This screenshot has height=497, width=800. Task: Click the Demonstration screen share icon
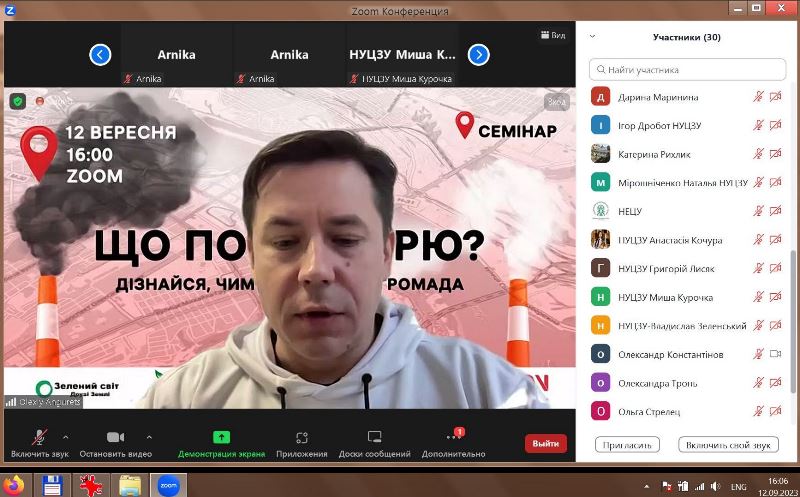click(x=221, y=438)
